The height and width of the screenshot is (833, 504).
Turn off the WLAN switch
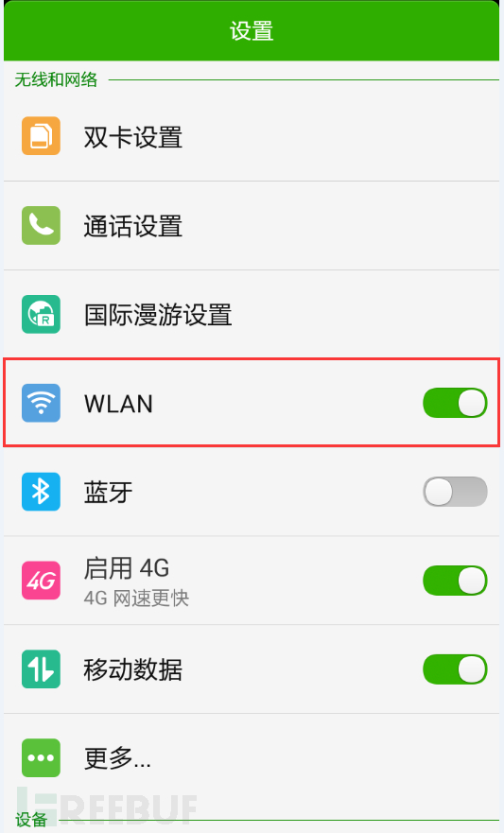click(455, 403)
